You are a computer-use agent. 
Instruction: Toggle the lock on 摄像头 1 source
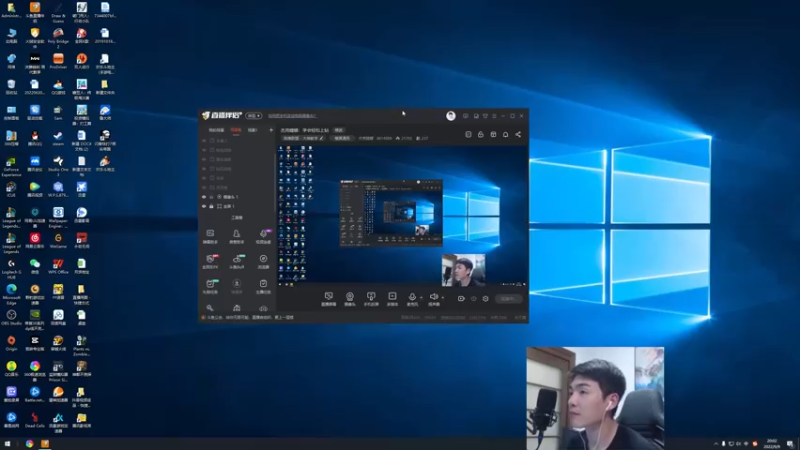(x=211, y=197)
